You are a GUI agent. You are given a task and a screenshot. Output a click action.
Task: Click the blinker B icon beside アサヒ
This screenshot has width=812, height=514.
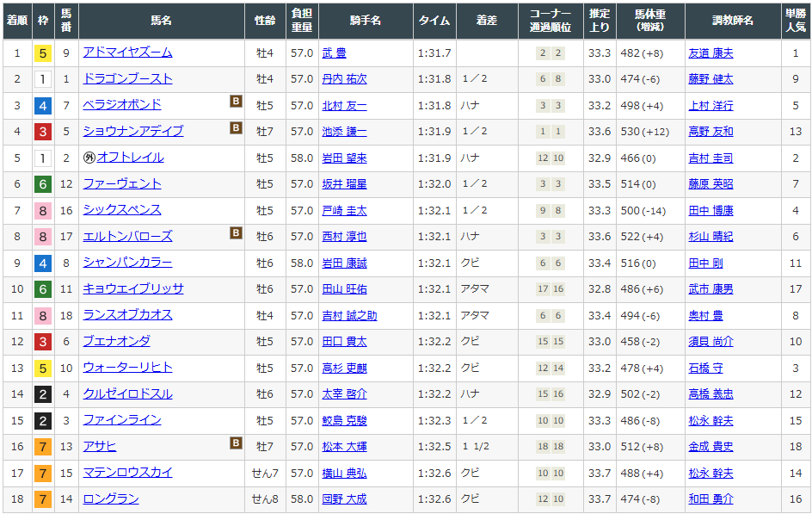236,443
